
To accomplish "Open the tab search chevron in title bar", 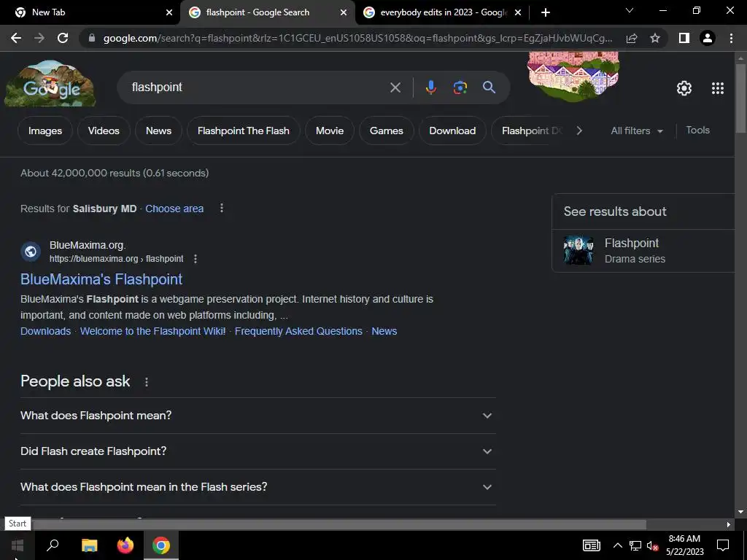I will click(630, 10).
